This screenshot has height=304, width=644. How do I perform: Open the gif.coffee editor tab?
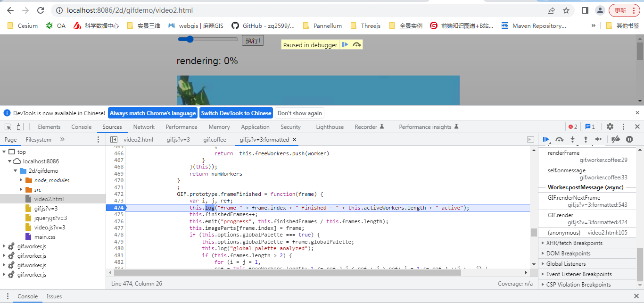pyautogui.click(x=215, y=139)
